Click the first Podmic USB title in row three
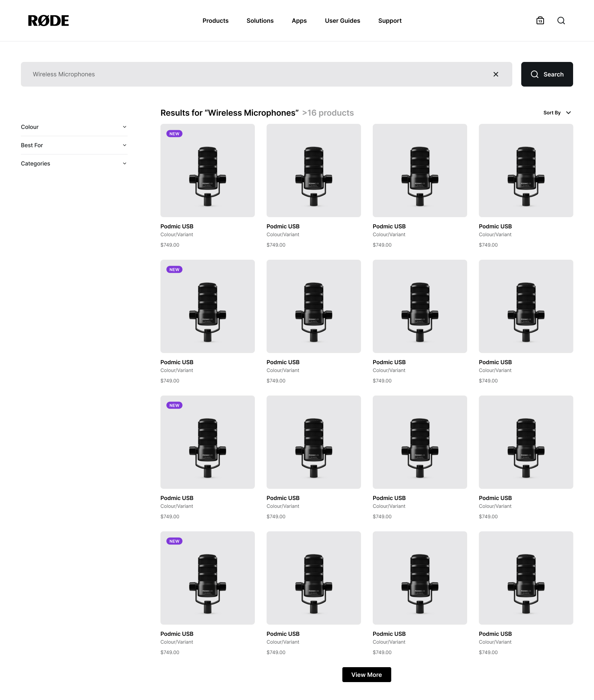 (x=177, y=498)
